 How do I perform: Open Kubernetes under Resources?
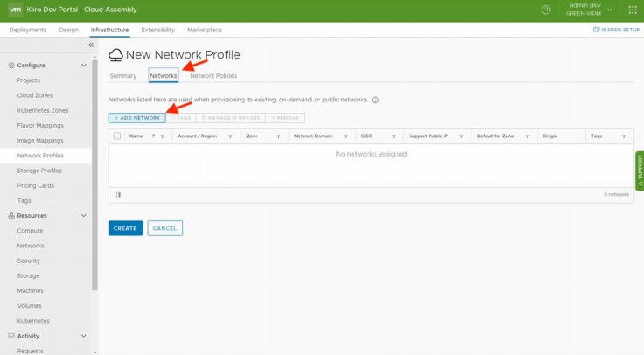point(33,321)
